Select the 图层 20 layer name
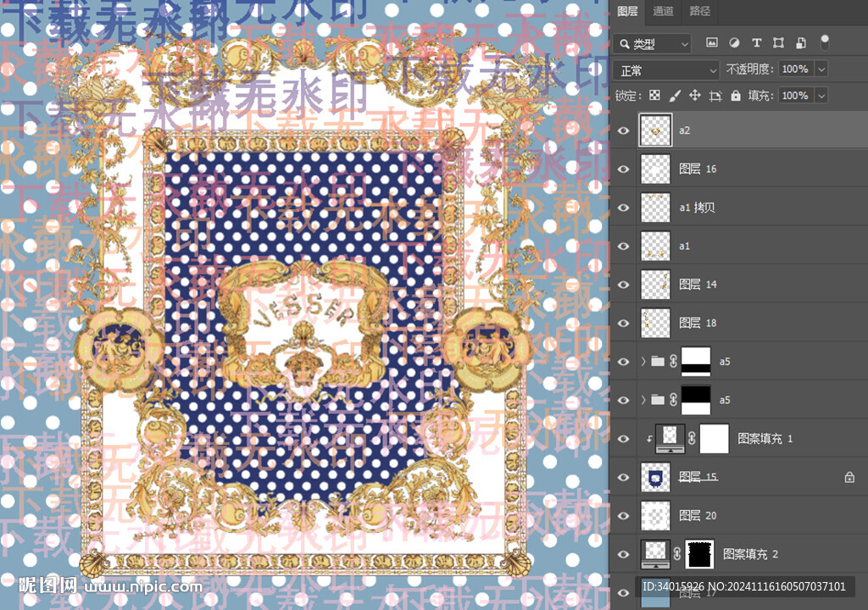Screen dimensions: 868x610 (x=698, y=515)
